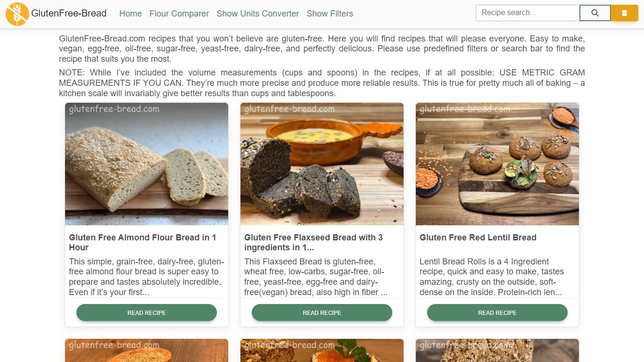Screen dimensions: 644x362
Task: Select the Gluten Free Flaxseed Bread title
Action: click(314, 242)
